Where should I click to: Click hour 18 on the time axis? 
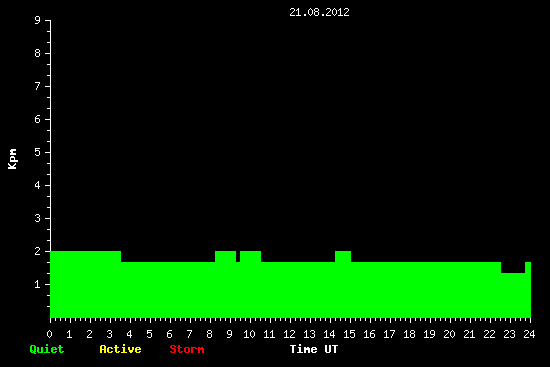pos(409,334)
